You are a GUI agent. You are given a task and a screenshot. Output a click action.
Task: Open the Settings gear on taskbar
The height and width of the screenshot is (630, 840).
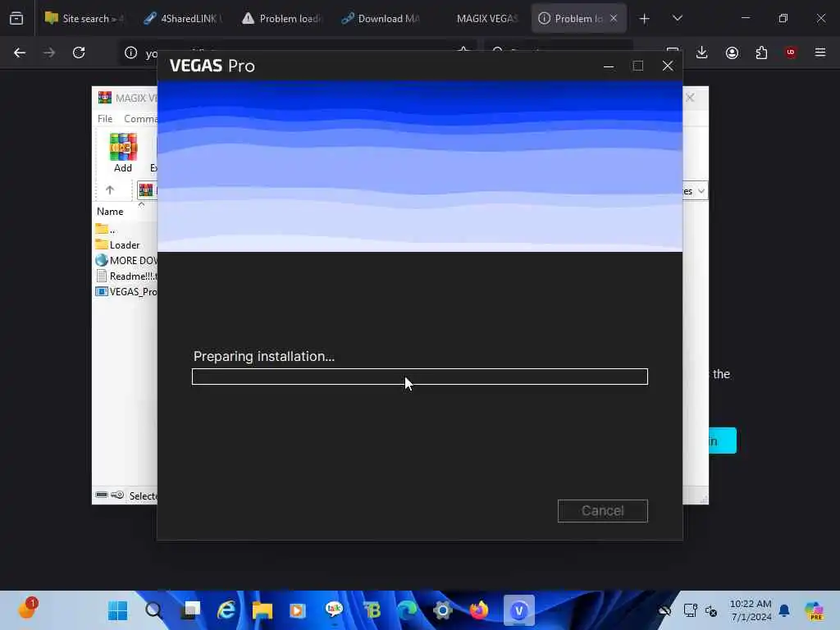pos(442,610)
